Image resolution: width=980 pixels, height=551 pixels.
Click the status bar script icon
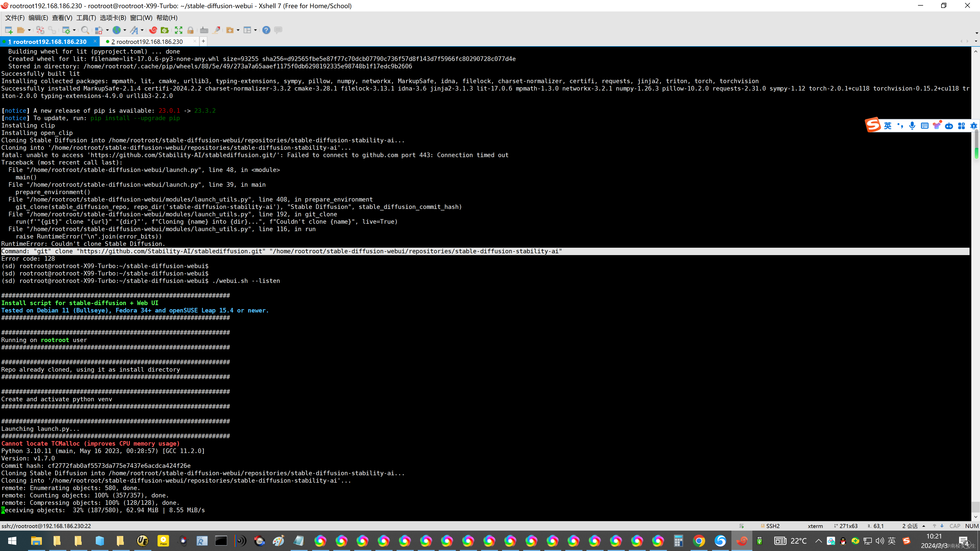coord(741,526)
